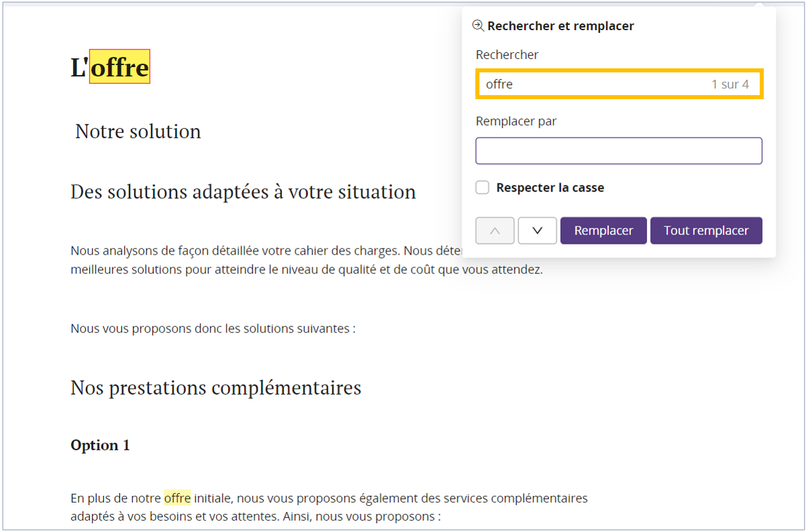Click the 1 sur 4 match counter
The image size is (806, 532).
click(x=730, y=84)
